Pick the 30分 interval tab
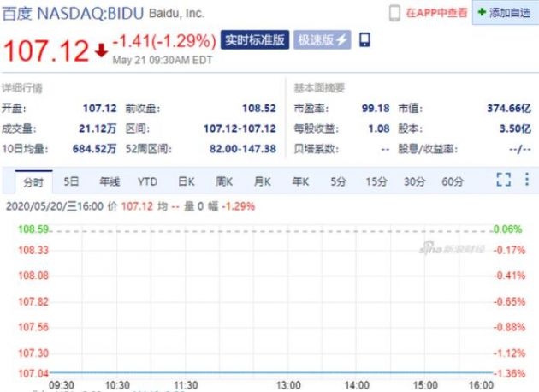 [x=415, y=181]
